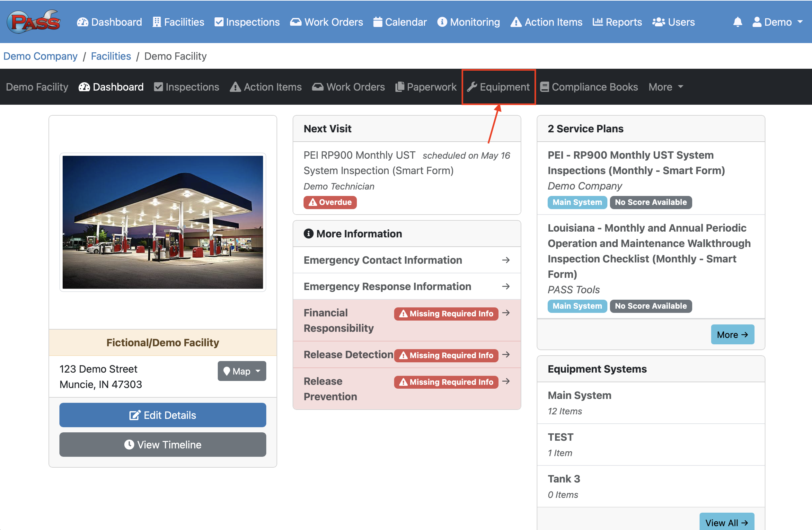Click the gas station facility photo
The width and height of the screenshot is (812, 530).
pos(163,222)
